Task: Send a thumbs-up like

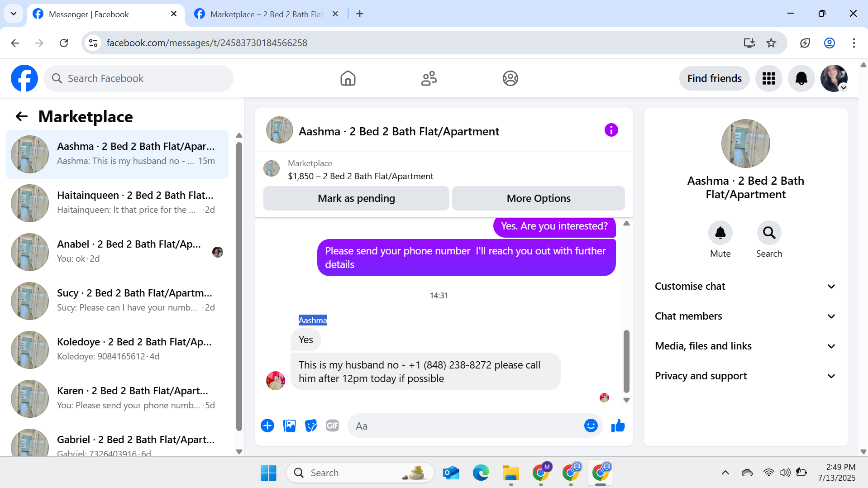Action: (618, 426)
